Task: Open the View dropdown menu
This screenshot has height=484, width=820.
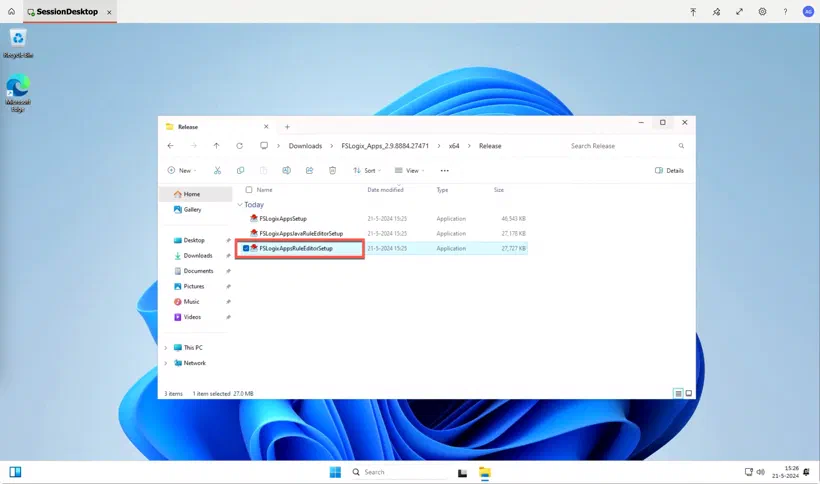Action: [x=409, y=170]
